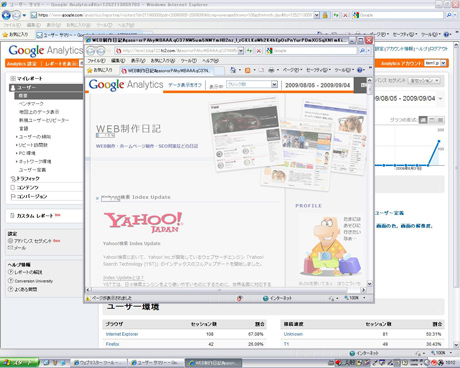Click lock security icon in background address bar
Image resolution: width=460 pixels, height=368 pixels.
325,15
